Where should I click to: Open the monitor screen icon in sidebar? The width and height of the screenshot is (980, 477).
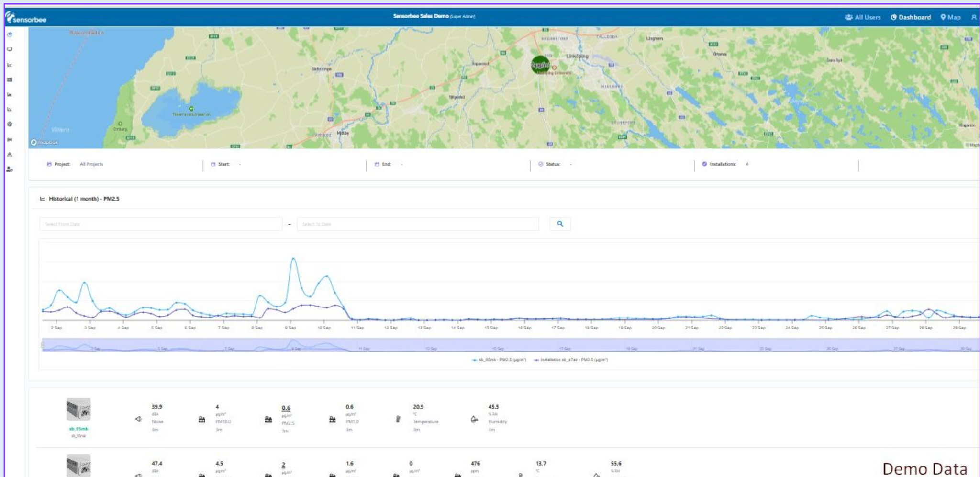coord(10,49)
